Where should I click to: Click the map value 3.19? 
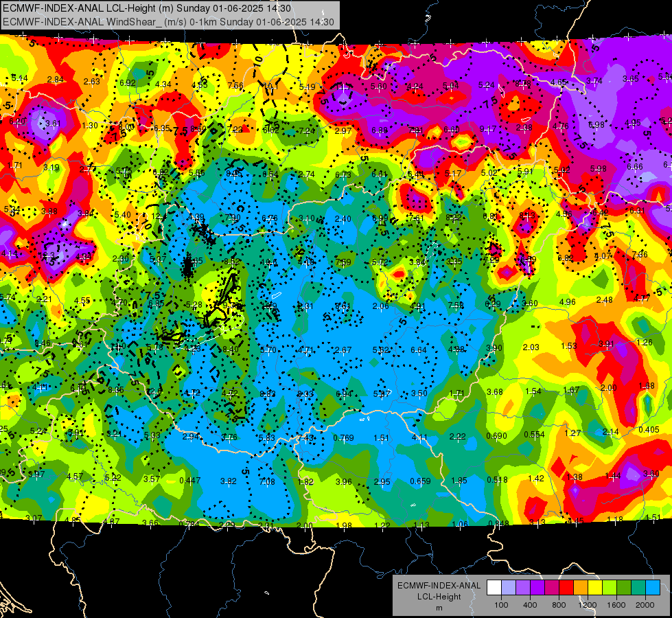click(x=51, y=168)
